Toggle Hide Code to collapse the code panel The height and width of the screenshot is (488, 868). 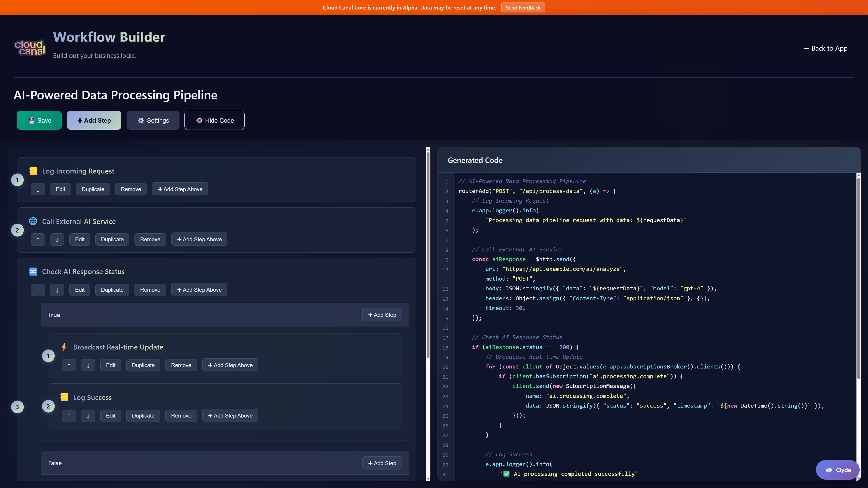tap(214, 120)
